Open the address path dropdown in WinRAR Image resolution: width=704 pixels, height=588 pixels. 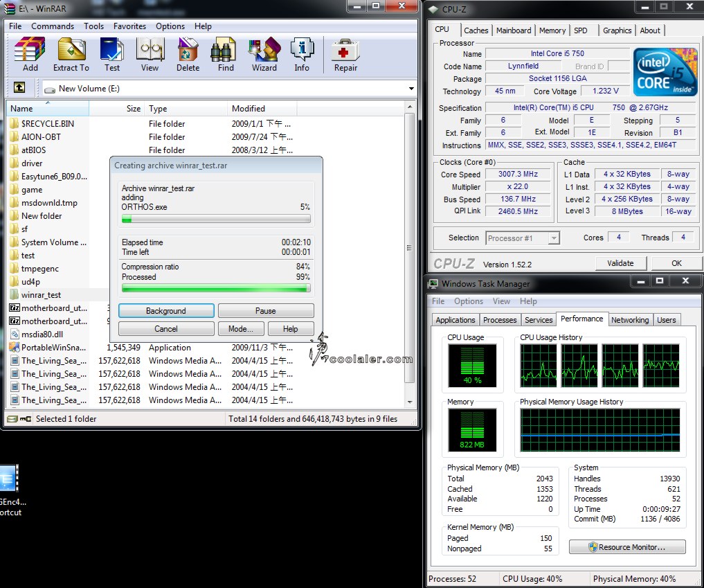(411, 89)
